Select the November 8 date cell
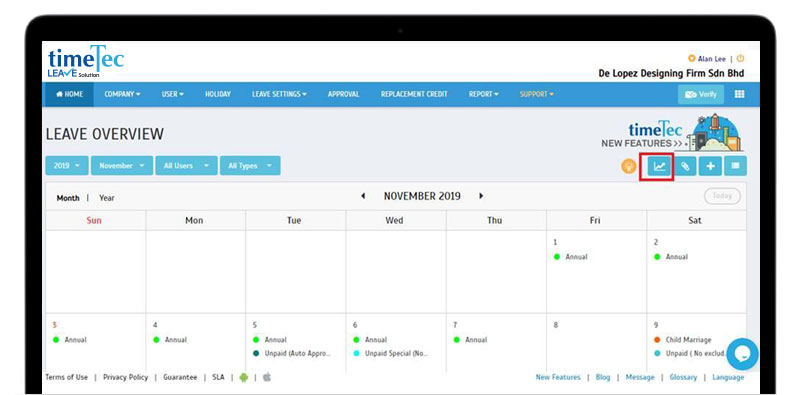Viewport: 800px width, 395px height. point(596,343)
